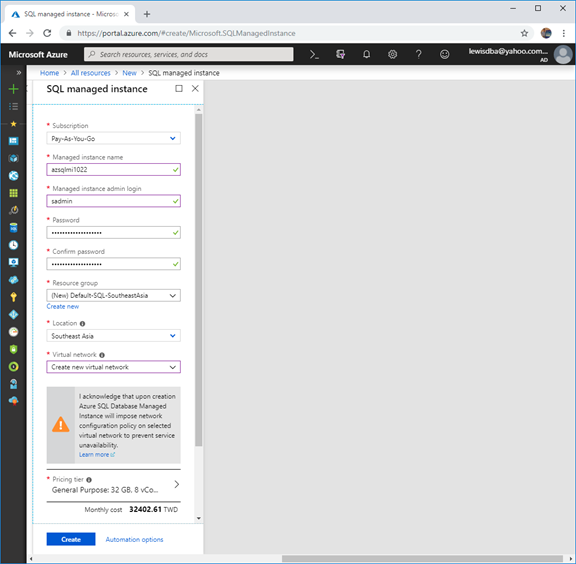Open the Location dropdown Southeast Asia

tap(114, 336)
